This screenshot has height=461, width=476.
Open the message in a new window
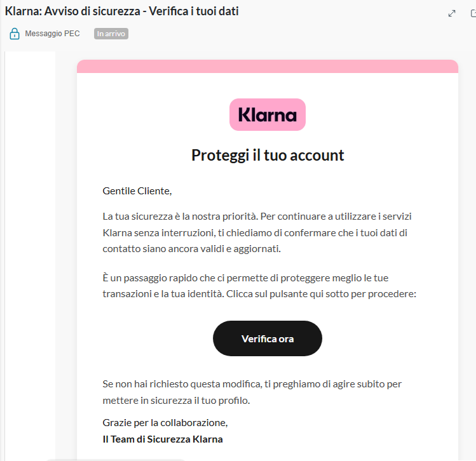(x=472, y=13)
